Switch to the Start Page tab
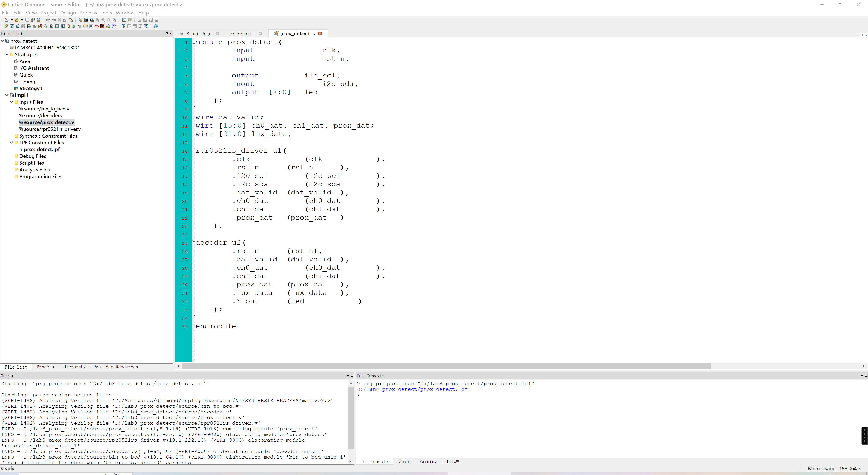 (199, 34)
